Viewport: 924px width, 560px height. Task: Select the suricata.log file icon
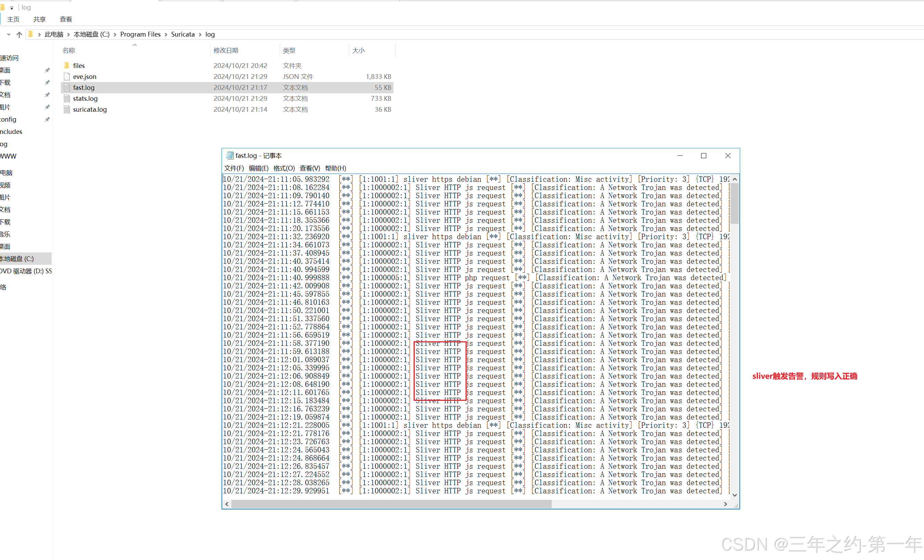(67, 109)
